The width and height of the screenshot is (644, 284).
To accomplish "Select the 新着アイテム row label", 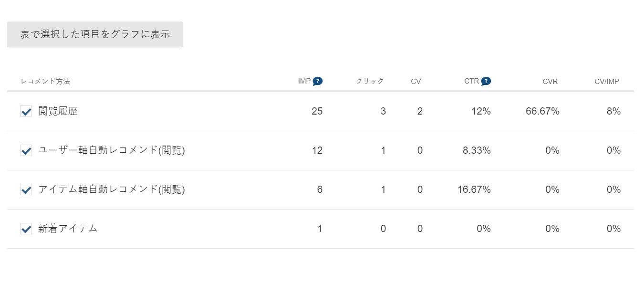I will point(68,229).
